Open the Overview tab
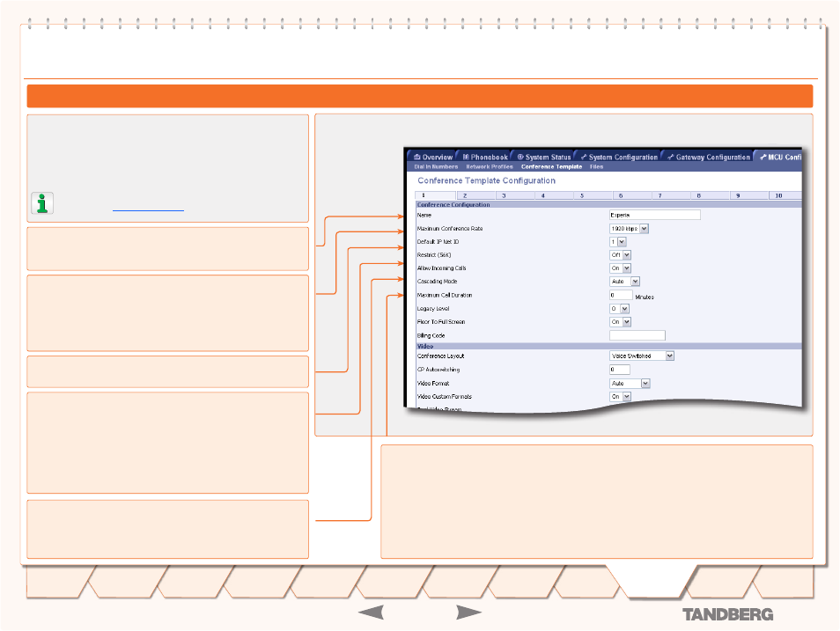This screenshot has height=631, width=840. 433,157
